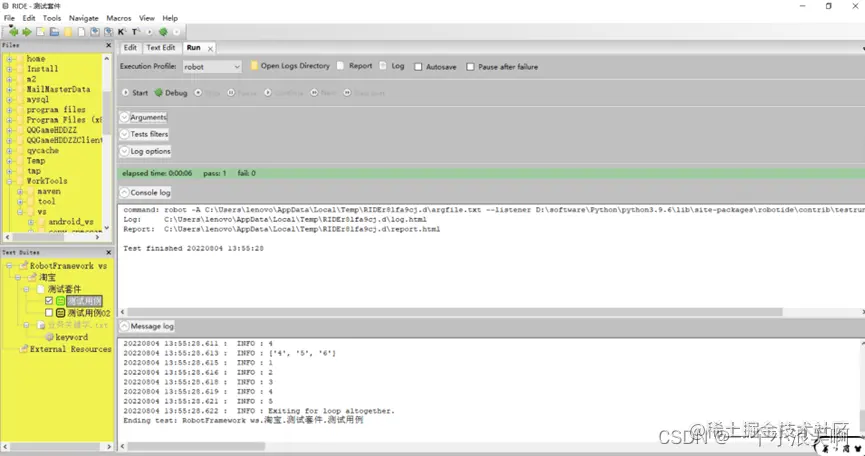The width and height of the screenshot is (865, 456).
Task: Enable Pause after failure checkbox
Action: click(x=470, y=67)
